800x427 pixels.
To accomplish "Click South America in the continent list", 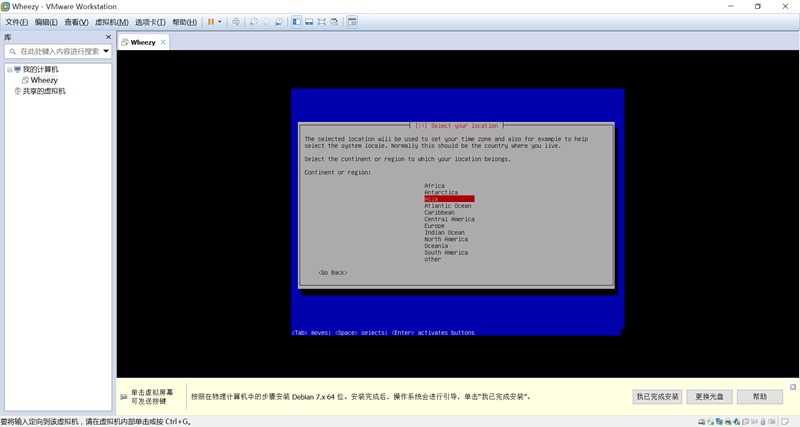I will (x=446, y=252).
